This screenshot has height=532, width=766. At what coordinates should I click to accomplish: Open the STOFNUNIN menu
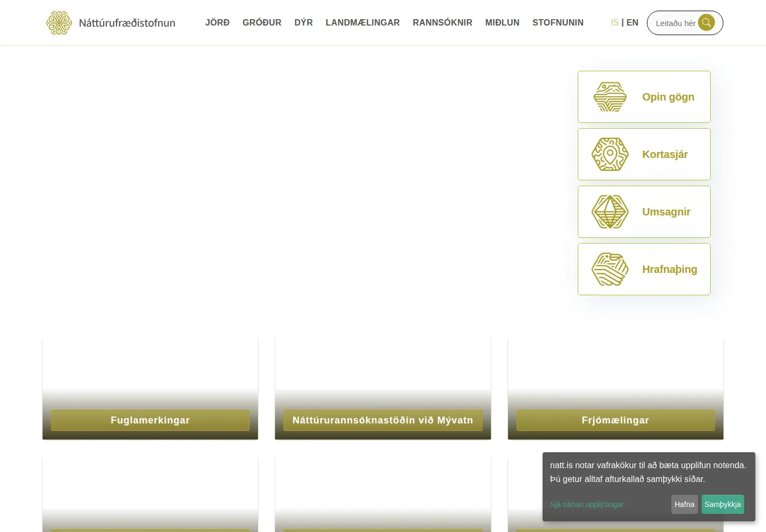click(x=558, y=22)
